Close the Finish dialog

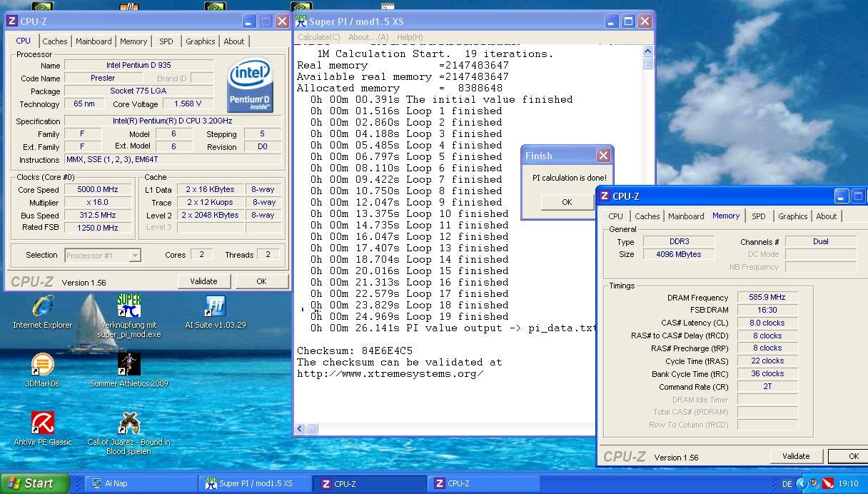pyautogui.click(x=603, y=156)
